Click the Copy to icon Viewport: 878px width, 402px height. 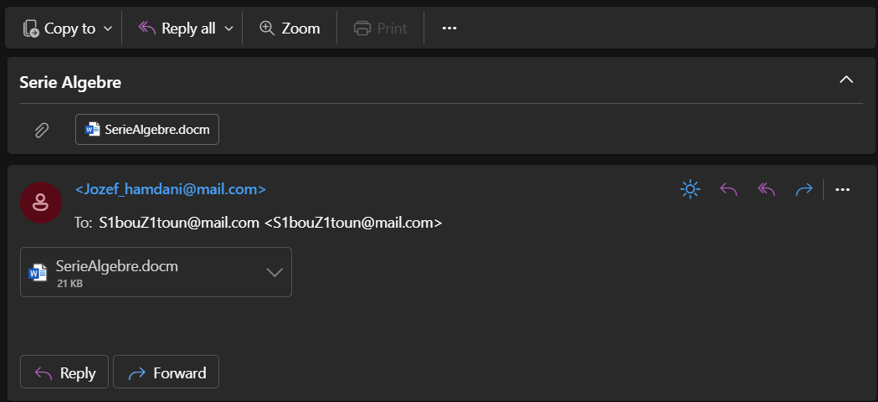[x=31, y=28]
